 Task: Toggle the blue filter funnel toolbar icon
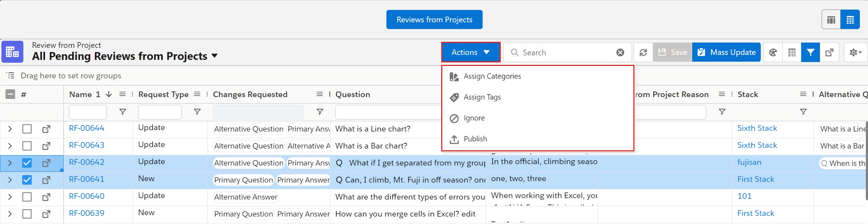(811, 52)
